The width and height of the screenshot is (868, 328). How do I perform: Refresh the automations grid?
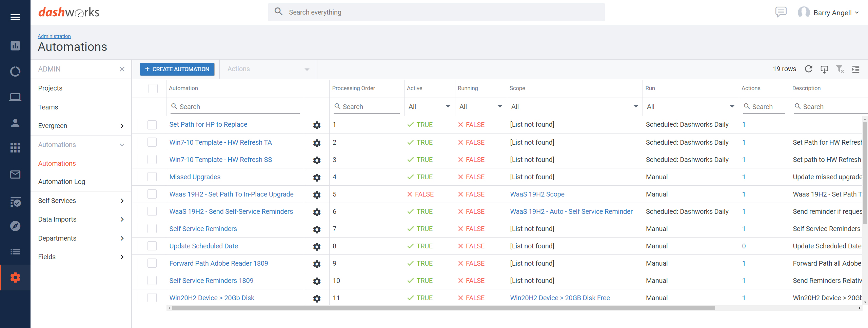(809, 69)
